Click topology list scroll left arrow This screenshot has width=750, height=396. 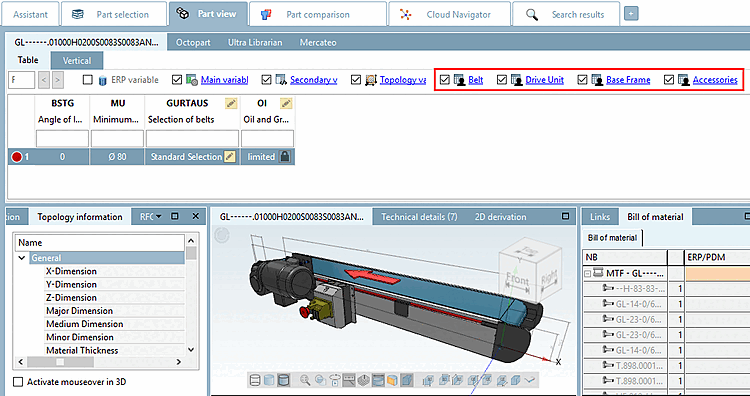21,362
